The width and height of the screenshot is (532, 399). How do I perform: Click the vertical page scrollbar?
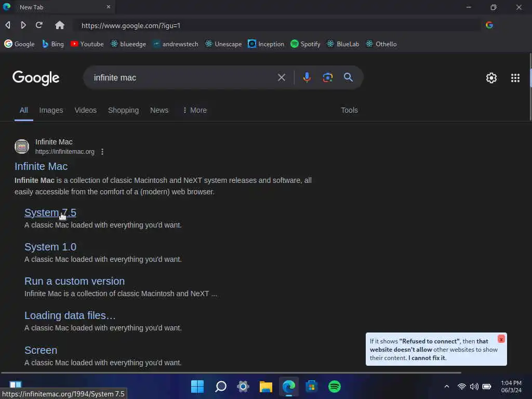click(x=530, y=87)
